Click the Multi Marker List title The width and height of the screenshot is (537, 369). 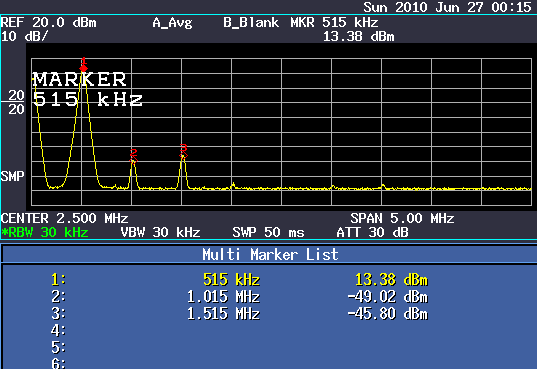[270, 255]
